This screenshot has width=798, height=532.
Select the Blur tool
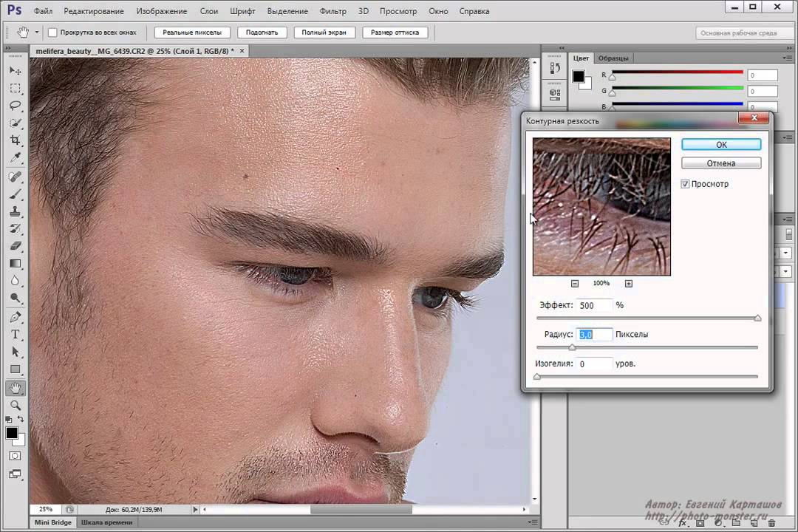[x=16, y=281]
